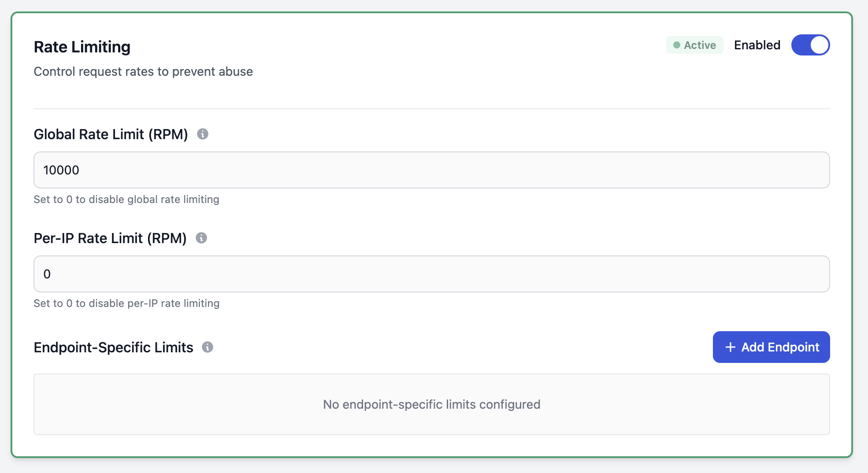Screen dimensions: 868x473
Task: Select the Rate Limiting section header
Action: click(82, 46)
